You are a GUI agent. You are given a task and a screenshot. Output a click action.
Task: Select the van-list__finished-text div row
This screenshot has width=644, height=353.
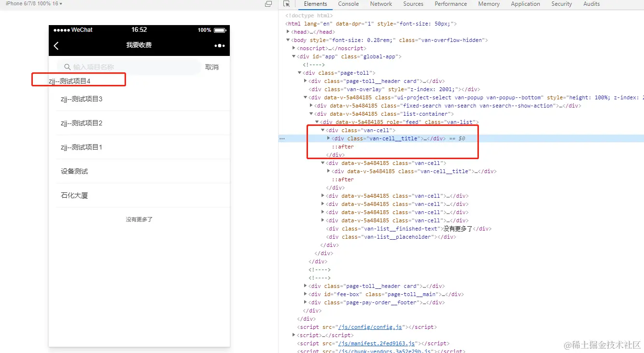[409, 229]
